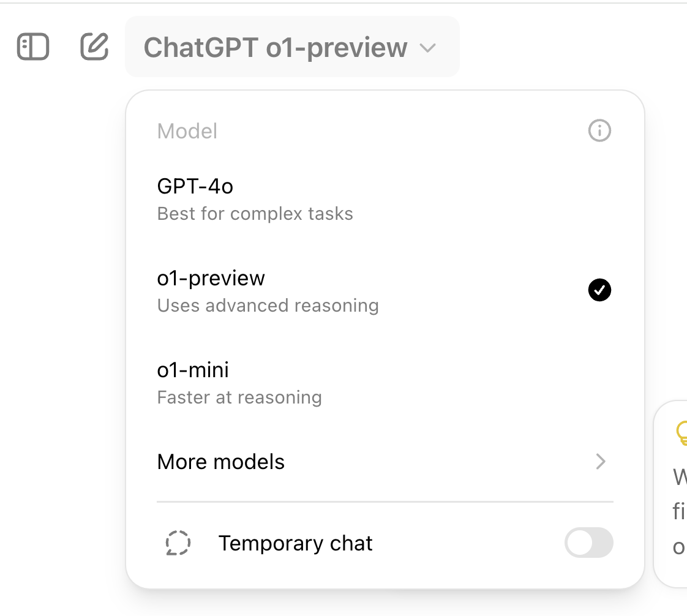Image resolution: width=687 pixels, height=616 pixels.
Task: Click the partially visible suggestion card
Action: pos(670,494)
